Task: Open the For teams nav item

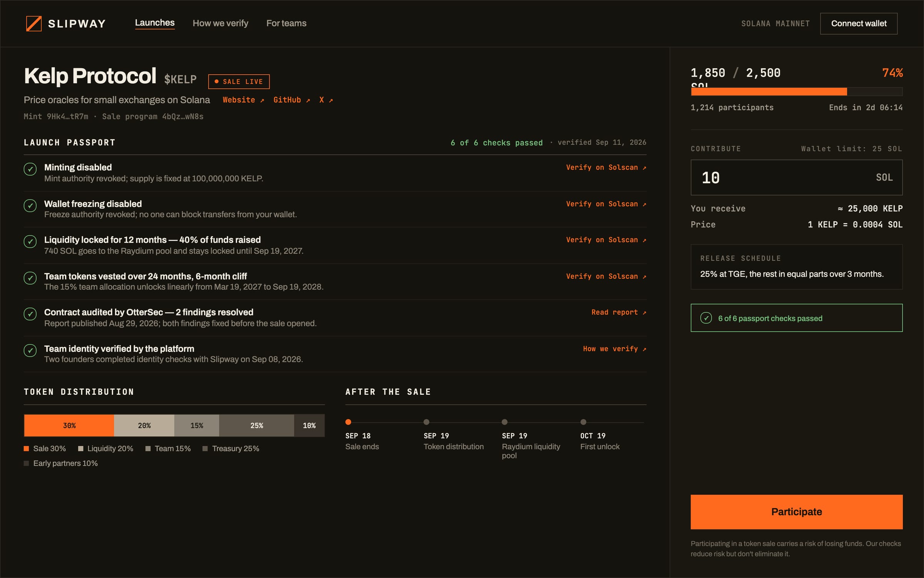Action: (286, 23)
